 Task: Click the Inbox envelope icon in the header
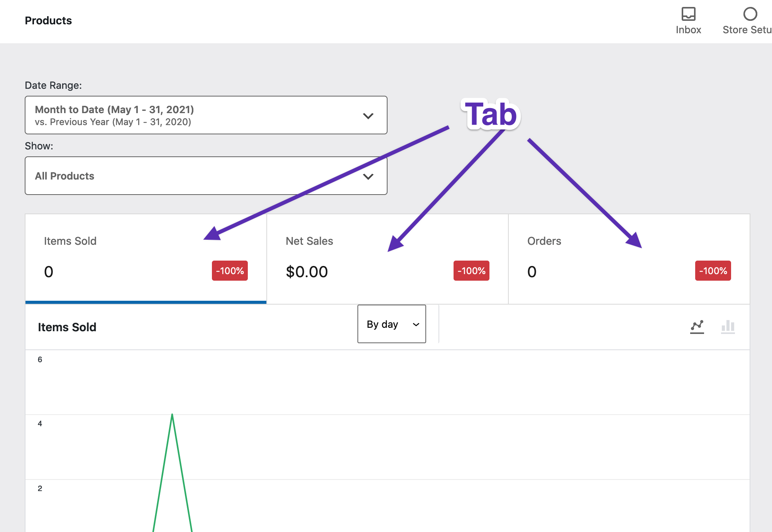(x=689, y=15)
